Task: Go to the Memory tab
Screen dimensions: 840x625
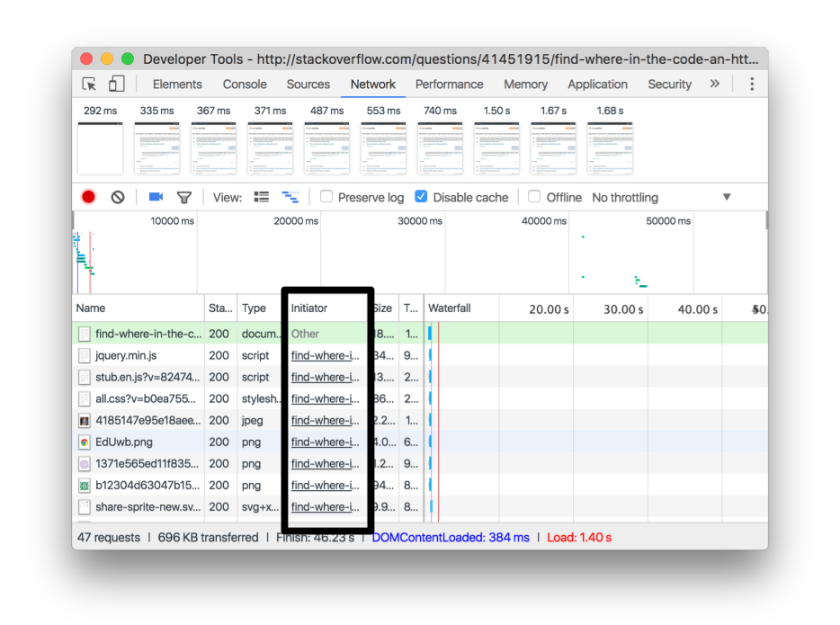Action: (525, 85)
